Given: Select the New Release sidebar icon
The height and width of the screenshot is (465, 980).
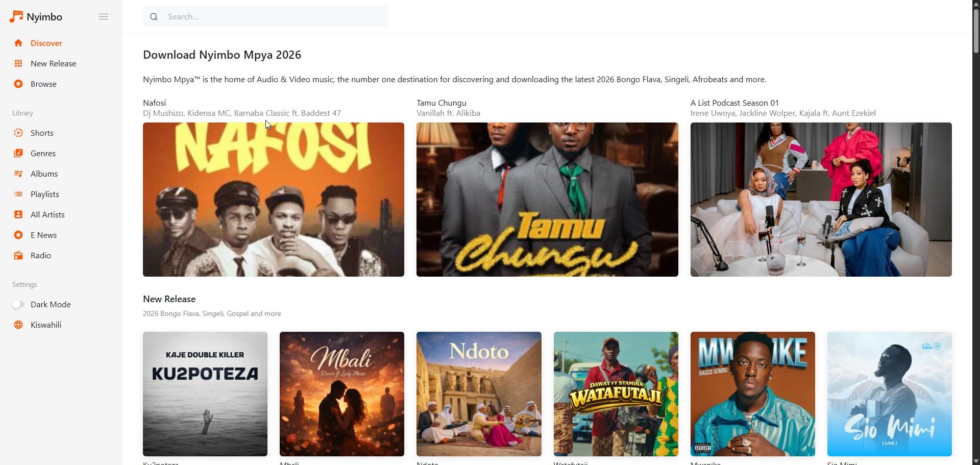Looking at the screenshot, I should [18, 63].
